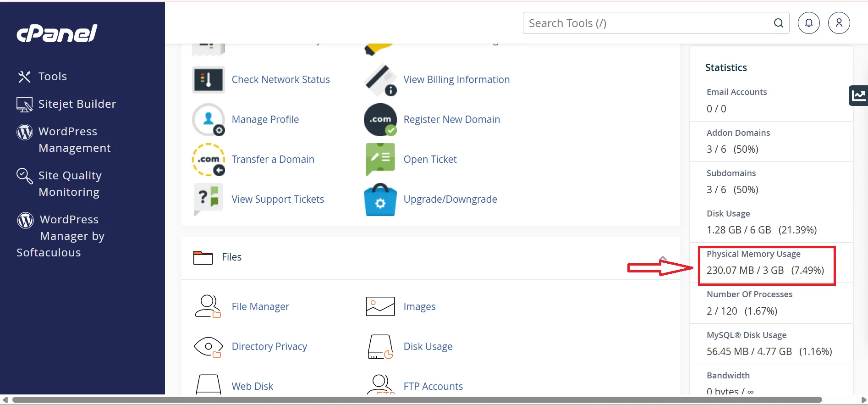This screenshot has width=868, height=405.
Task: Collapse the Files section
Action: (662, 258)
